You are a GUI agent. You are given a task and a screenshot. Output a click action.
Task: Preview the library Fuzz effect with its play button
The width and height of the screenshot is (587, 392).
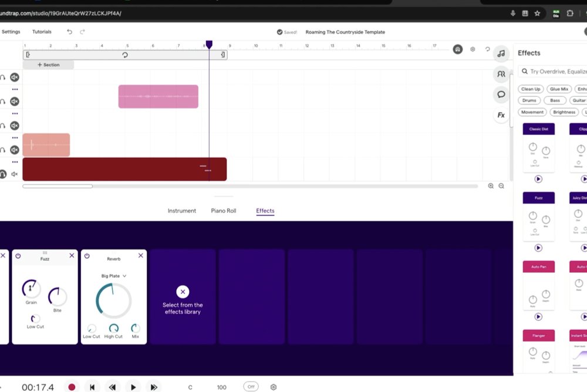538,248
